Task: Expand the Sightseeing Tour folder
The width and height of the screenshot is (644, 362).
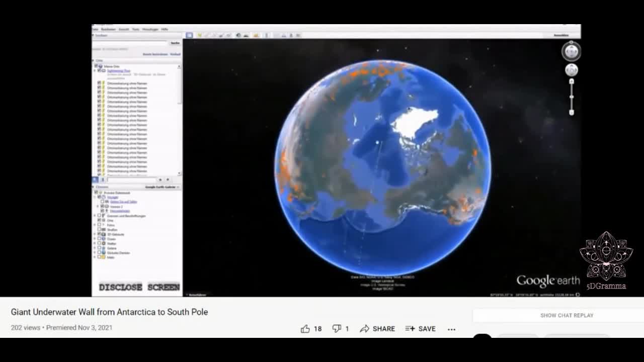Action: [95, 70]
